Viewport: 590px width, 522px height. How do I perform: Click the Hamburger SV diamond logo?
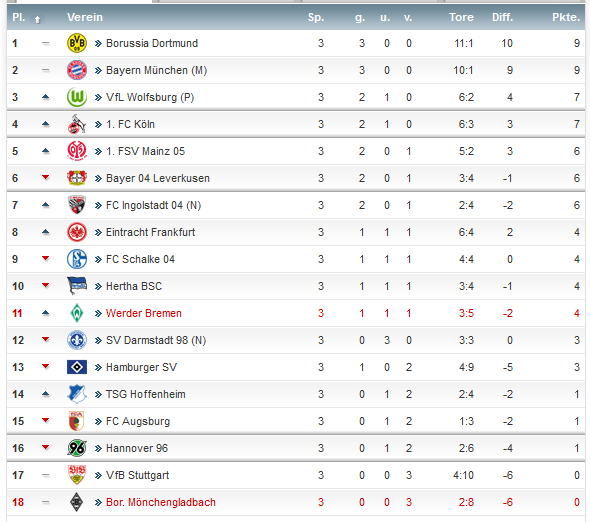(77, 367)
